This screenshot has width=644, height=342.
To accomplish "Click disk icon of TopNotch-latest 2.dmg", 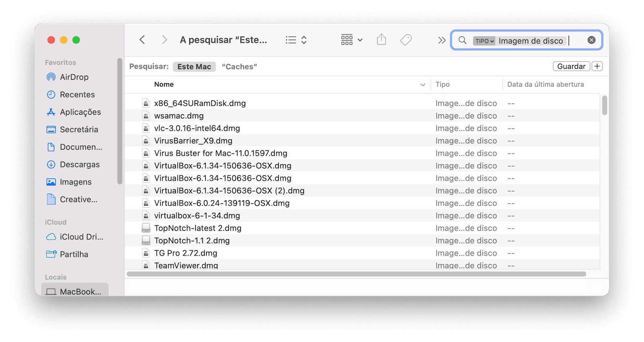I will 146,228.
